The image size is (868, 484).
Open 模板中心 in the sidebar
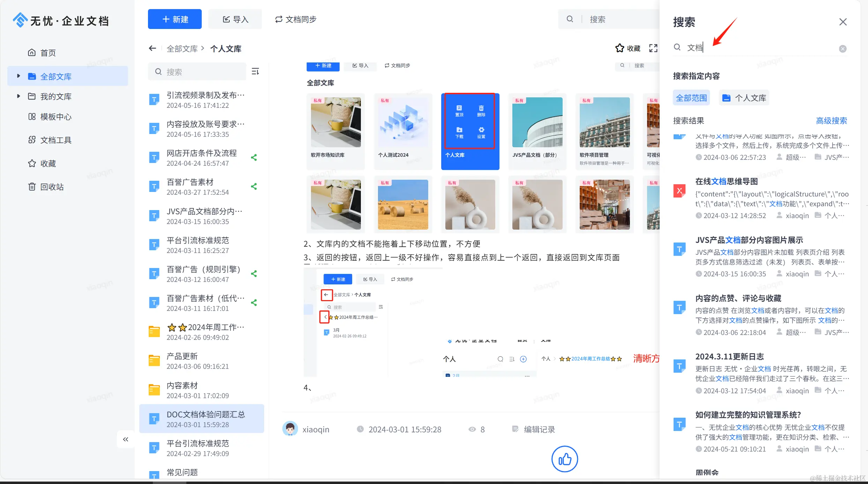point(55,117)
